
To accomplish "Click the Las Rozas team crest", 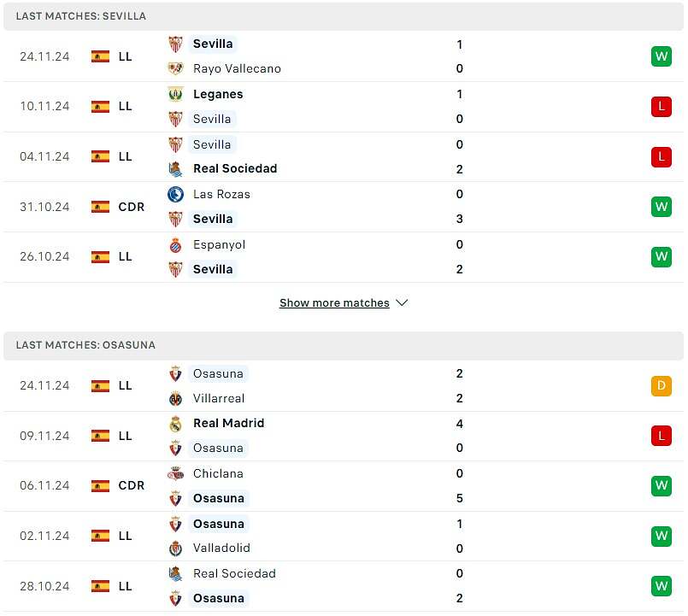I will tap(175, 194).
